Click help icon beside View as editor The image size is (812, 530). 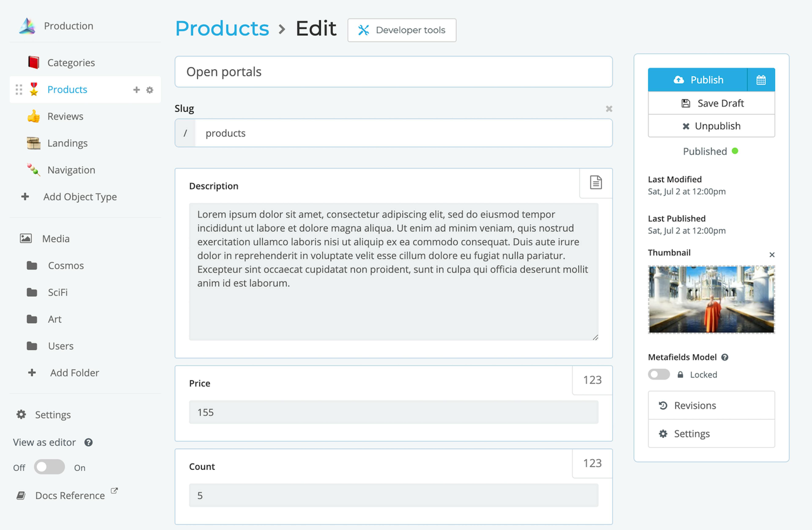(88, 442)
